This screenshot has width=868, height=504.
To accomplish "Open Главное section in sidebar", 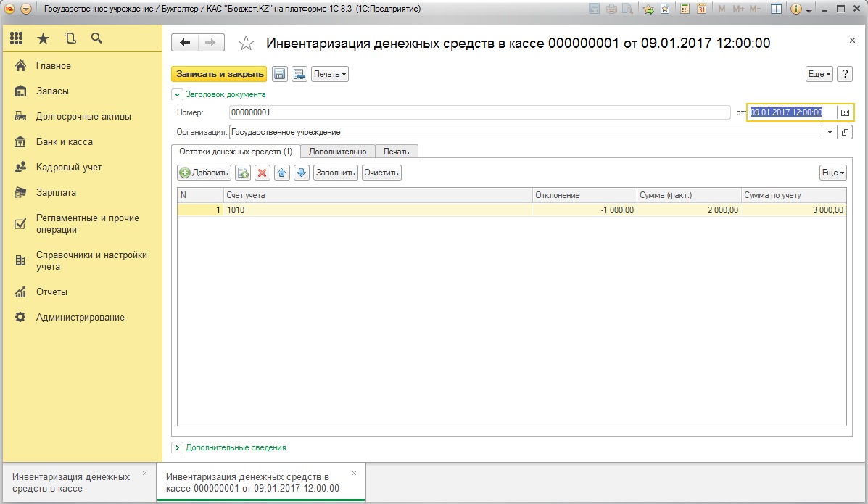I will [54, 66].
